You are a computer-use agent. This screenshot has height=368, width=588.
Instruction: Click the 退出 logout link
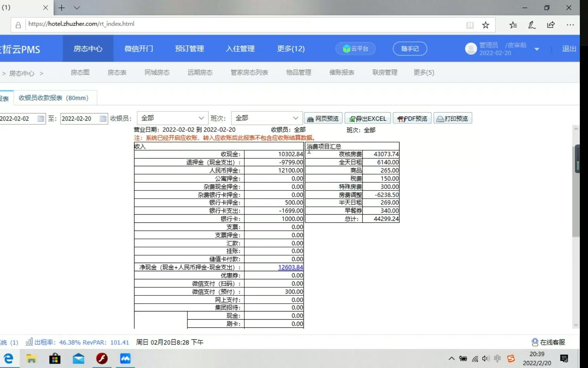click(569, 49)
